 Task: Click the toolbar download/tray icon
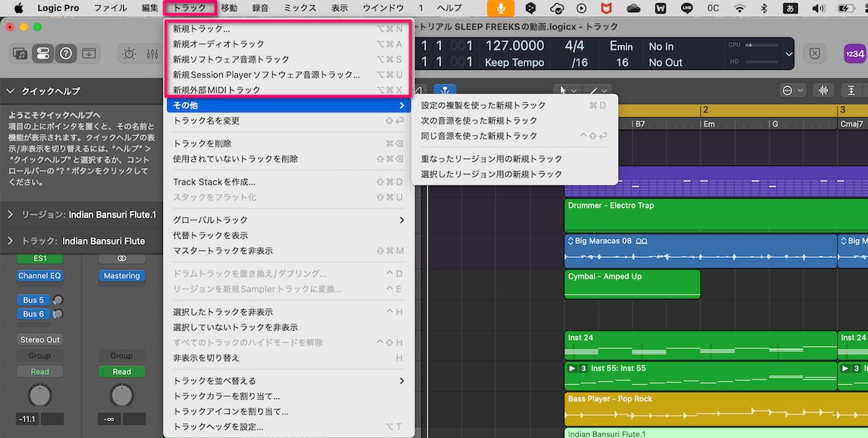point(88,54)
